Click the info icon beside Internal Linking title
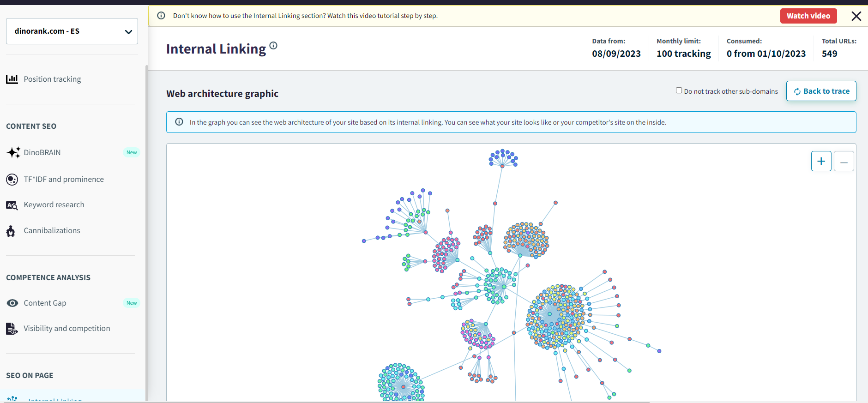868x403 pixels. coord(273,45)
